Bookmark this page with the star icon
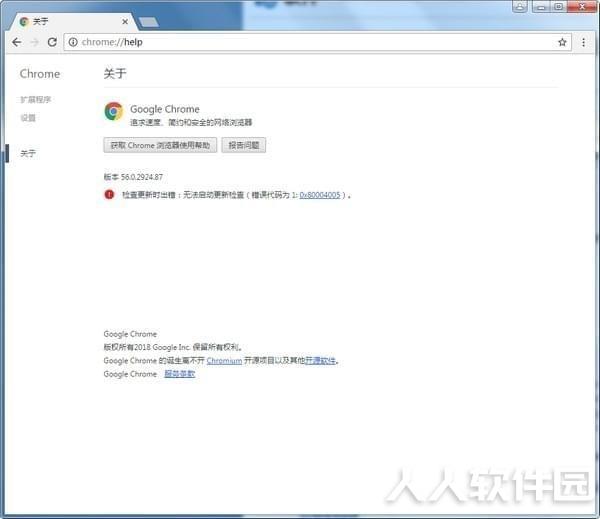Image resolution: width=600 pixels, height=519 pixels. [x=562, y=42]
